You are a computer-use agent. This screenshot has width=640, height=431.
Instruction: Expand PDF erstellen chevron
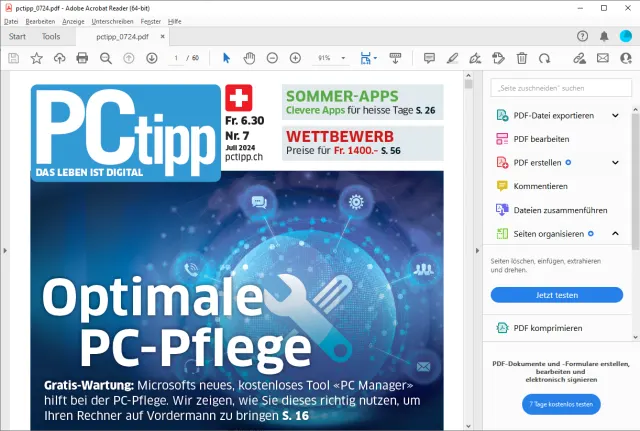pos(615,162)
